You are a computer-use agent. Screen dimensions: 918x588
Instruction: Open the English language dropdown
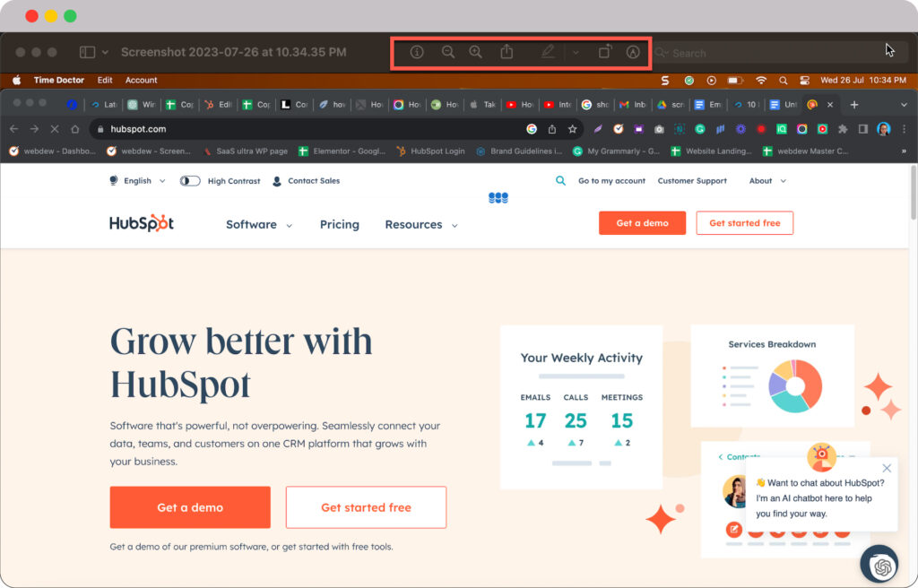[x=137, y=181]
